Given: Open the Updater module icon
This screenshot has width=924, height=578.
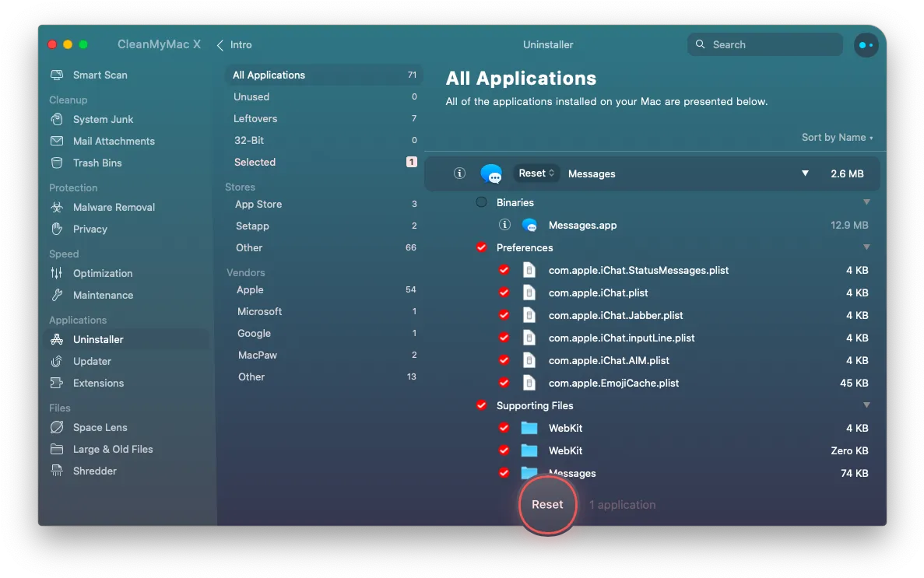Looking at the screenshot, I should point(57,361).
